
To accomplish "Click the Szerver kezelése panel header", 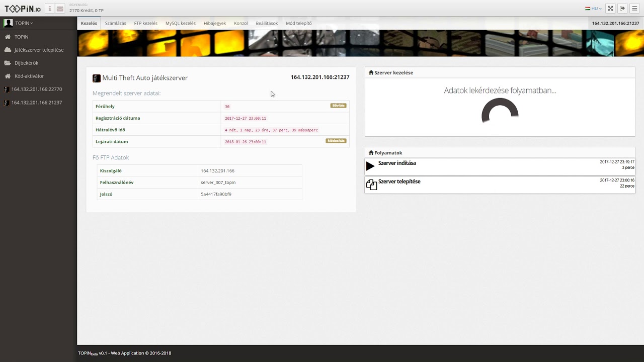I will click(x=500, y=73).
